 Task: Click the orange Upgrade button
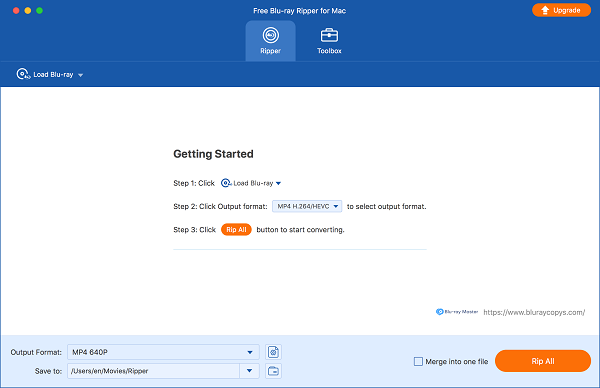pos(561,10)
